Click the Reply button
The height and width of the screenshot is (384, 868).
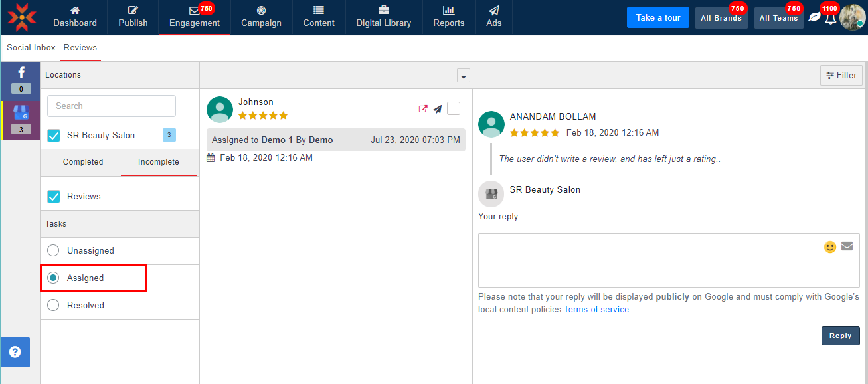click(x=840, y=336)
